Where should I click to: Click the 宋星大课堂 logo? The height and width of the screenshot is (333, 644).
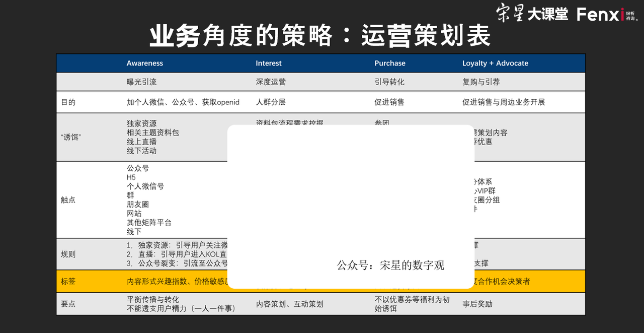pos(532,14)
